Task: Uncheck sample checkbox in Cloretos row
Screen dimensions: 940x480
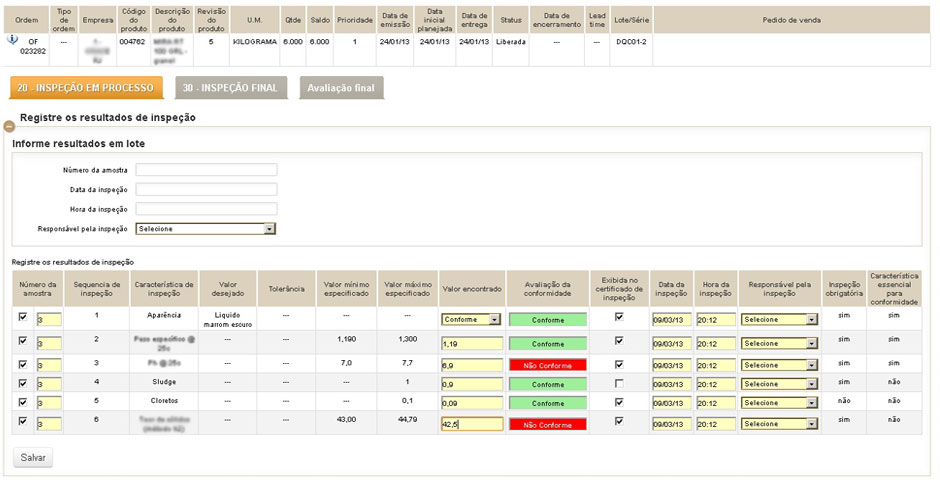Action: point(23,402)
